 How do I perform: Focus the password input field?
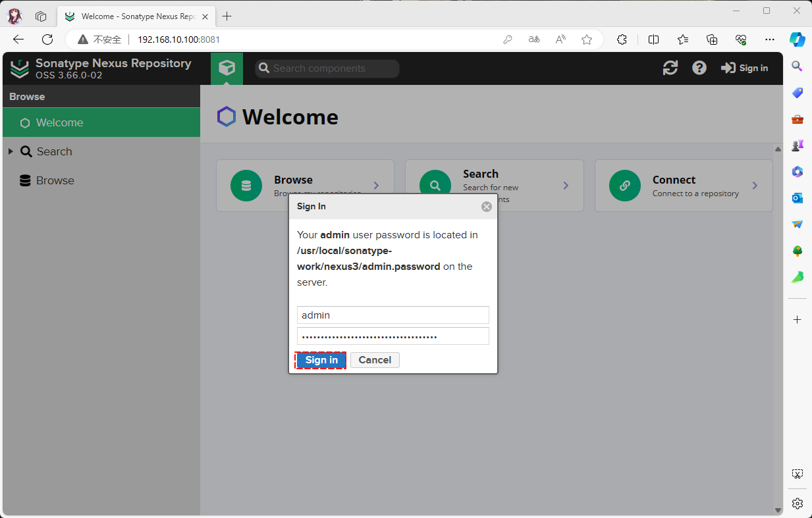pyautogui.click(x=392, y=336)
